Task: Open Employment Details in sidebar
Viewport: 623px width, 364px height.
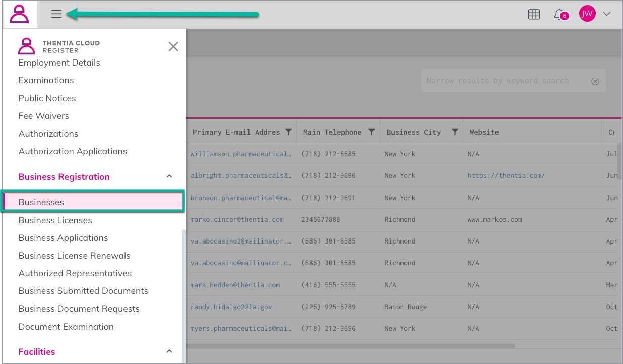Action: (59, 63)
